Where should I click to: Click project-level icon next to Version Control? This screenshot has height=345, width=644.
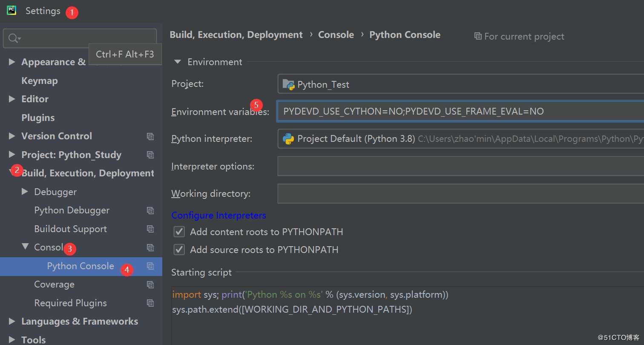click(x=150, y=136)
